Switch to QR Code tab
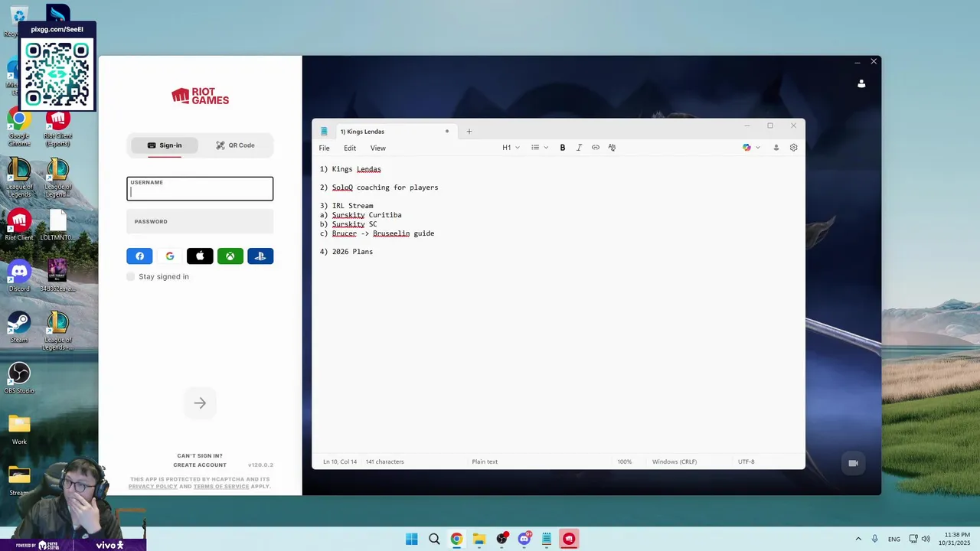980x551 pixels. point(235,145)
